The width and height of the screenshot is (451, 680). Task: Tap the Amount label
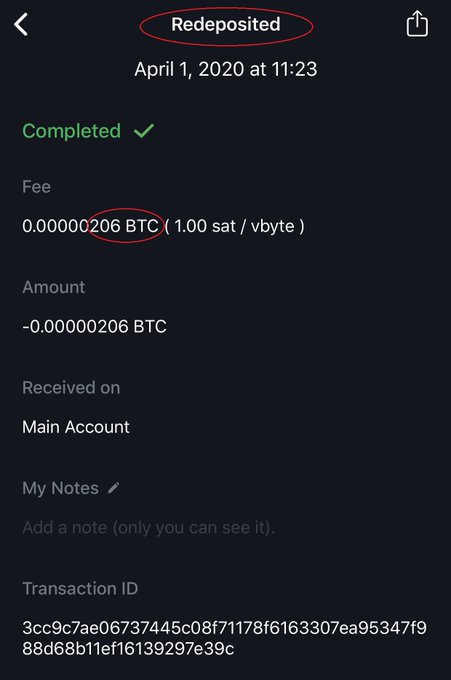[54, 287]
